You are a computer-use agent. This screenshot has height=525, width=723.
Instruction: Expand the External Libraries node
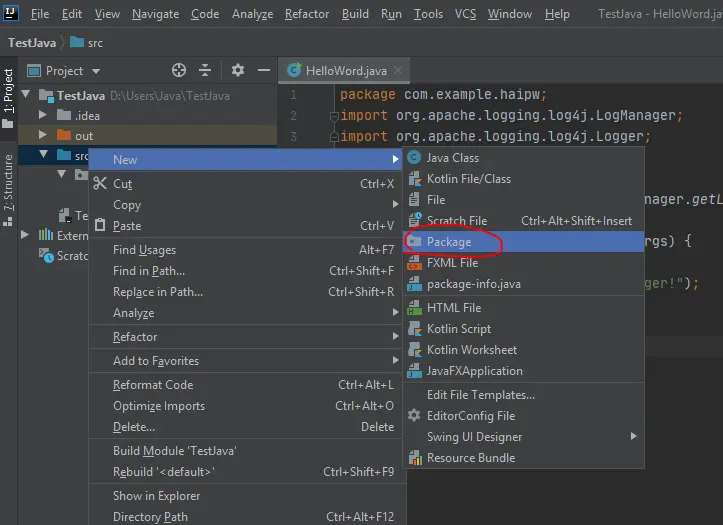(x=25, y=235)
